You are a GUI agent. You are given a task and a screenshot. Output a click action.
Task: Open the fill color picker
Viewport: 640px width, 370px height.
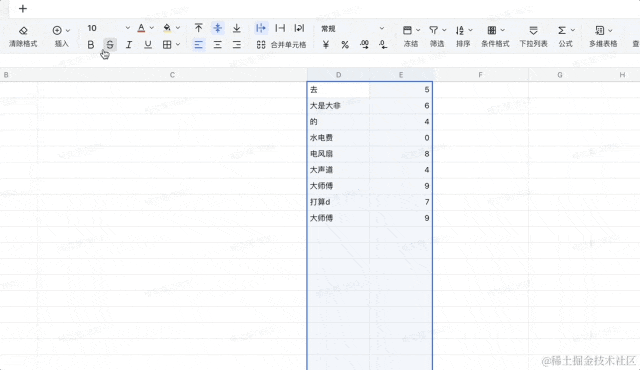click(x=167, y=28)
